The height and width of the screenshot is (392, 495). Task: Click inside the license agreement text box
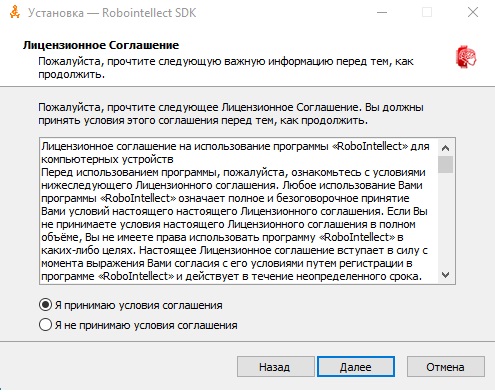point(239,211)
